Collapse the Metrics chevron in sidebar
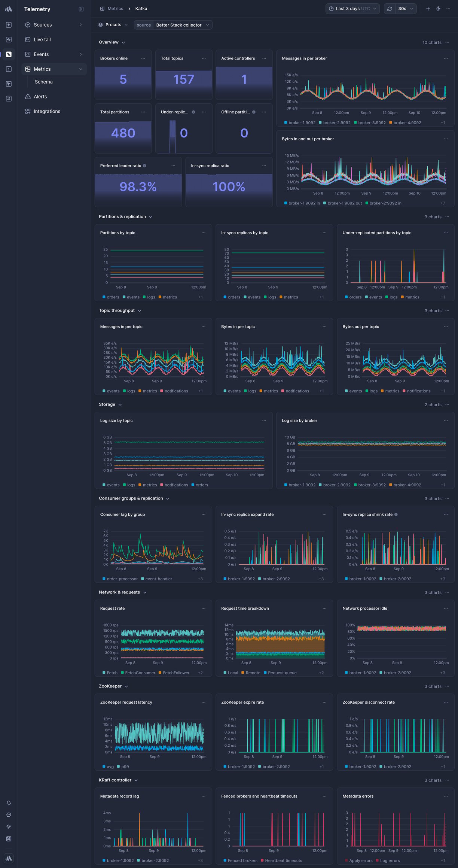 [81, 69]
